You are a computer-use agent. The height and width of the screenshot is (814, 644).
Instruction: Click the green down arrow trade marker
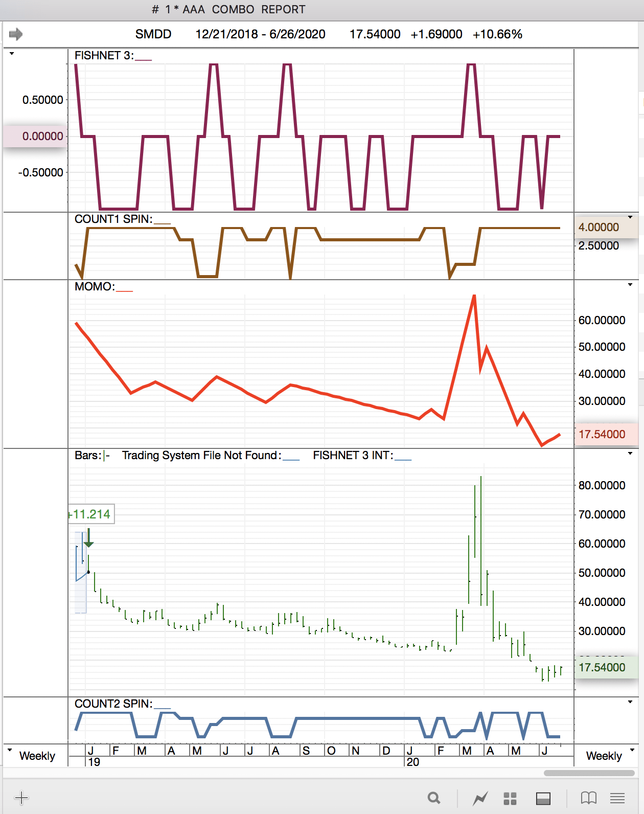point(88,537)
